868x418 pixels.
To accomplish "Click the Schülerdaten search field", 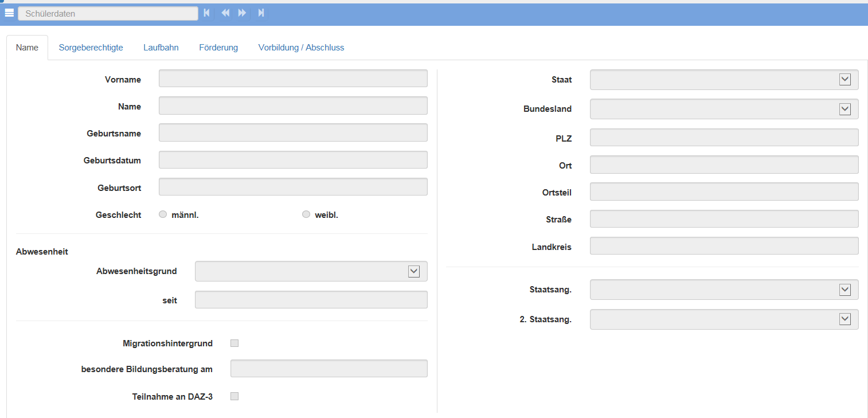I will pyautogui.click(x=108, y=13).
